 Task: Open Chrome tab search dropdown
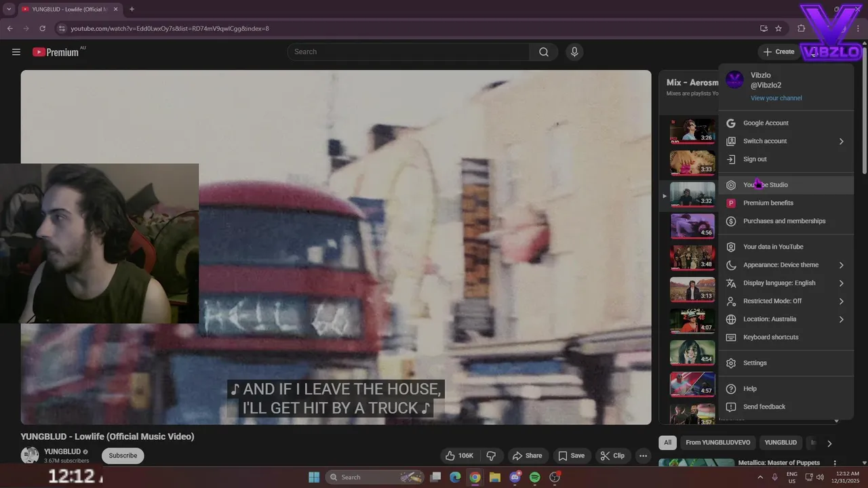click(9, 9)
